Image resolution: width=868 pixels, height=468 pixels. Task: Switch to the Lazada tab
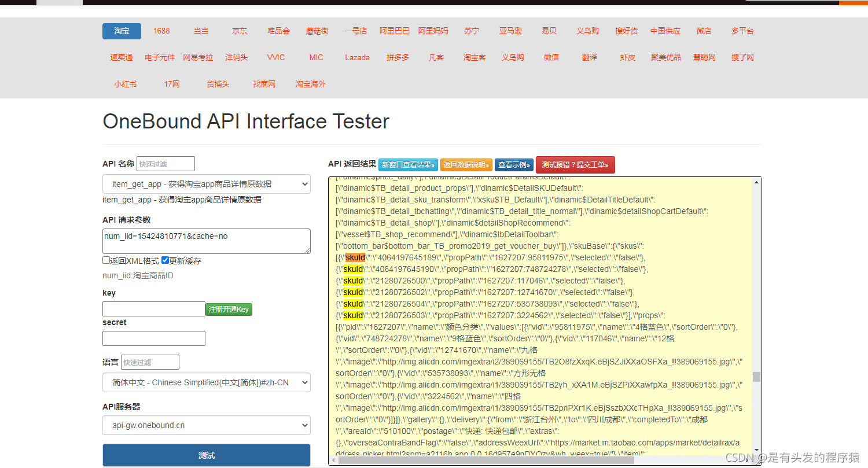357,58
